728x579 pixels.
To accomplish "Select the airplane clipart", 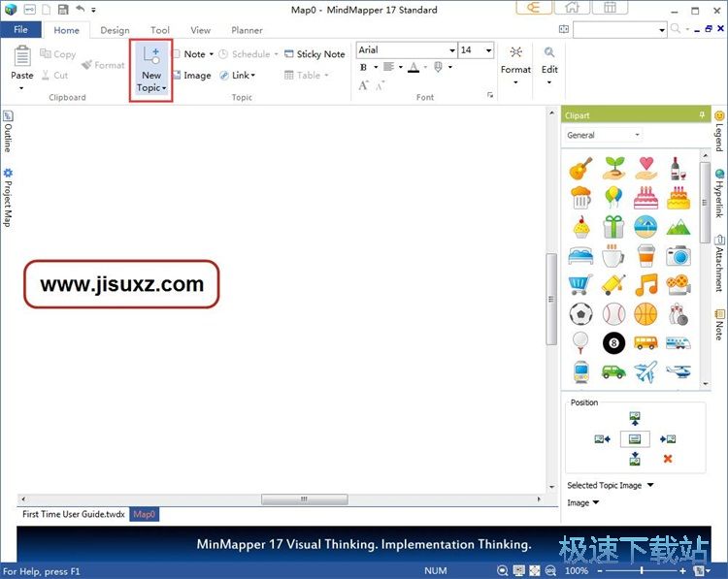I will [645, 372].
